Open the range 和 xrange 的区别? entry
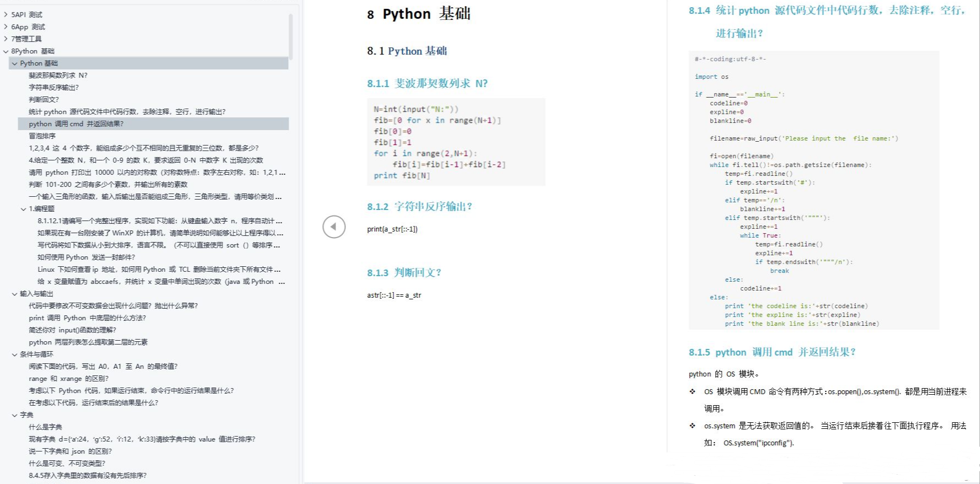980x484 pixels. [x=68, y=379]
